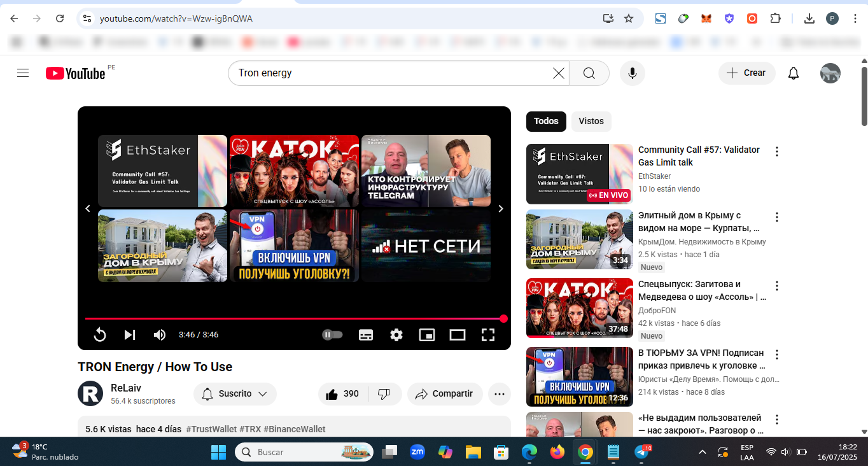Click the sidebar thumbnail with 37:48 duration

580,308
